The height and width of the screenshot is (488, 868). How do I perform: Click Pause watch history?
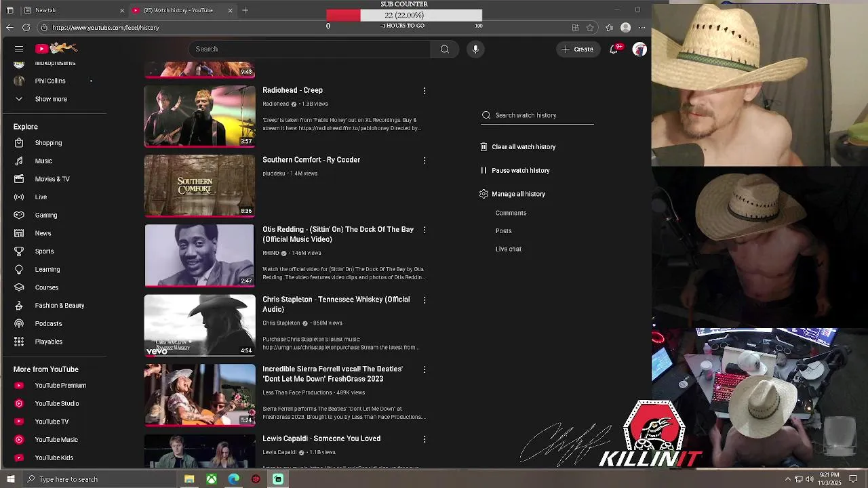[515, 170]
